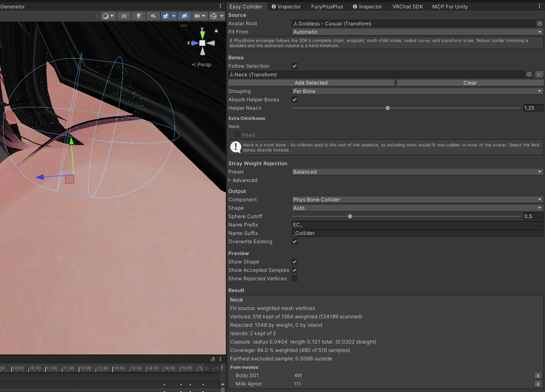Open the Shape dropdown set to Auto

418,208
